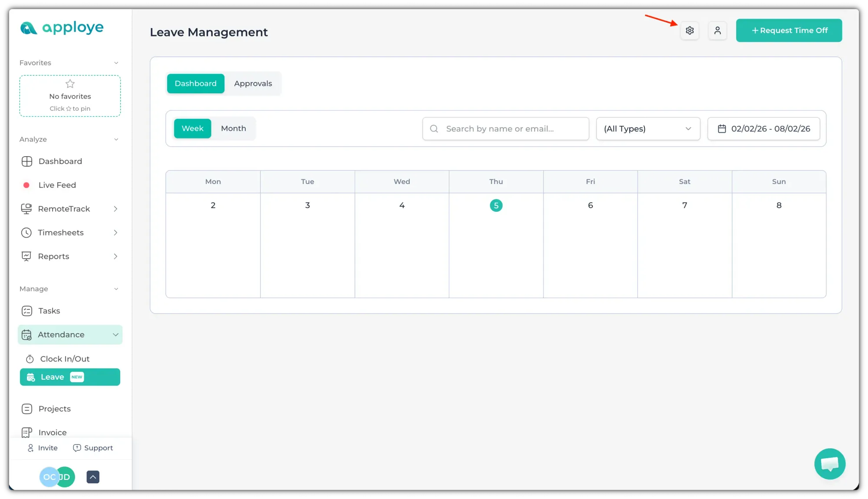This screenshot has width=868, height=499.
Task: Open Dashboard from the sidebar
Action: 60,161
